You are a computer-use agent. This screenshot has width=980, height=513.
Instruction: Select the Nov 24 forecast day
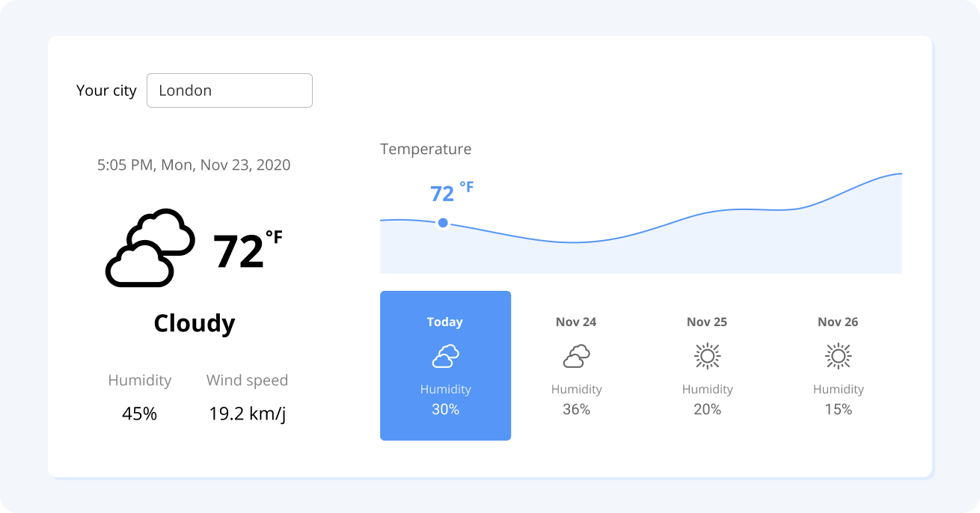point(576,366)
